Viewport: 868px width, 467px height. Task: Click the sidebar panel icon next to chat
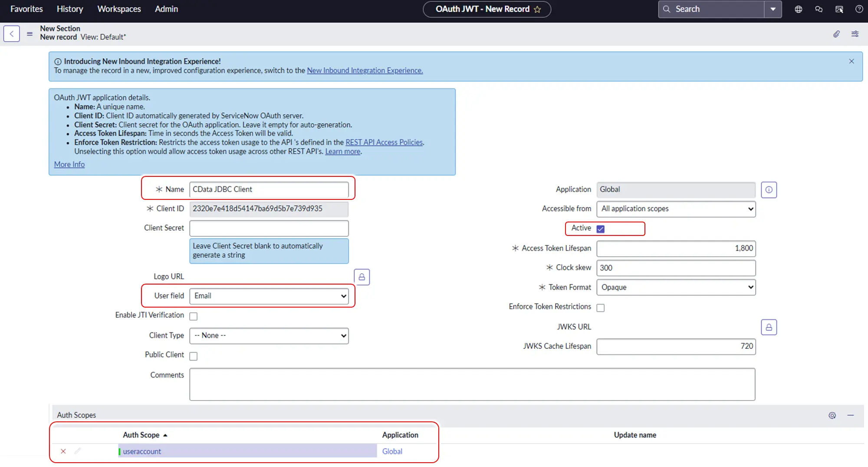839,9
